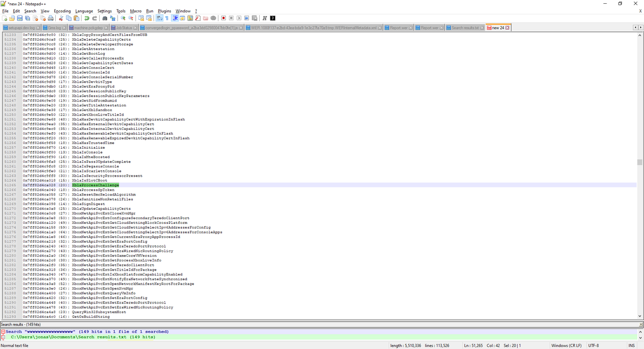Close the new 24 tab
Screen dimensions: 644x349
pos(507,28)
